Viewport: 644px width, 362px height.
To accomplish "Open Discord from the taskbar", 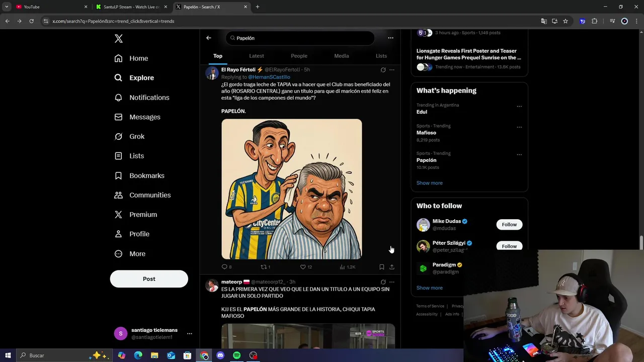I will click(220, 355).
